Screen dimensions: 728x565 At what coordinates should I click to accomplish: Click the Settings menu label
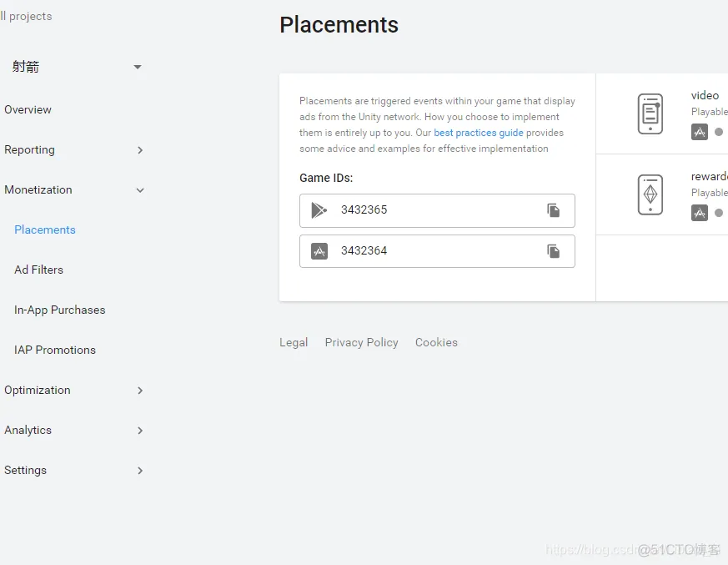25,470
